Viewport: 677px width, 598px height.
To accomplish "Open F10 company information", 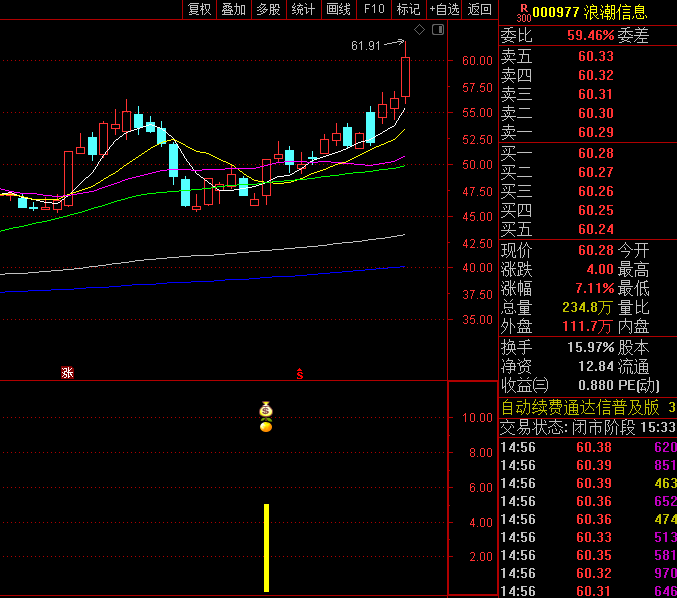I will tap(374, 9).
